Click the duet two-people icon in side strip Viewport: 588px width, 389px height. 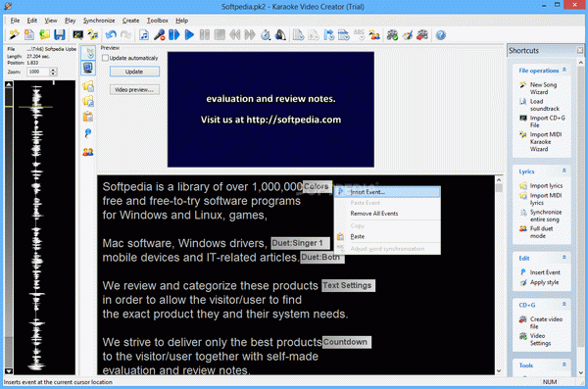[x=88, y=152]
